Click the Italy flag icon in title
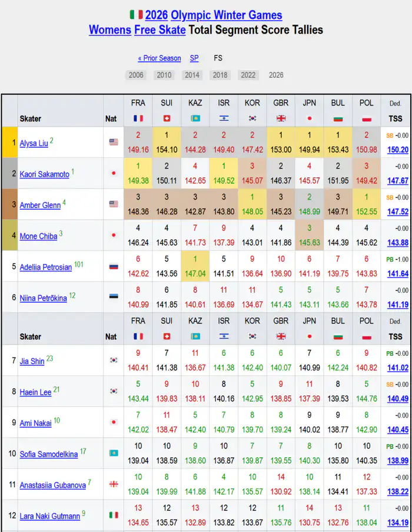Viewport: 412px width, 532px height. 136,15
